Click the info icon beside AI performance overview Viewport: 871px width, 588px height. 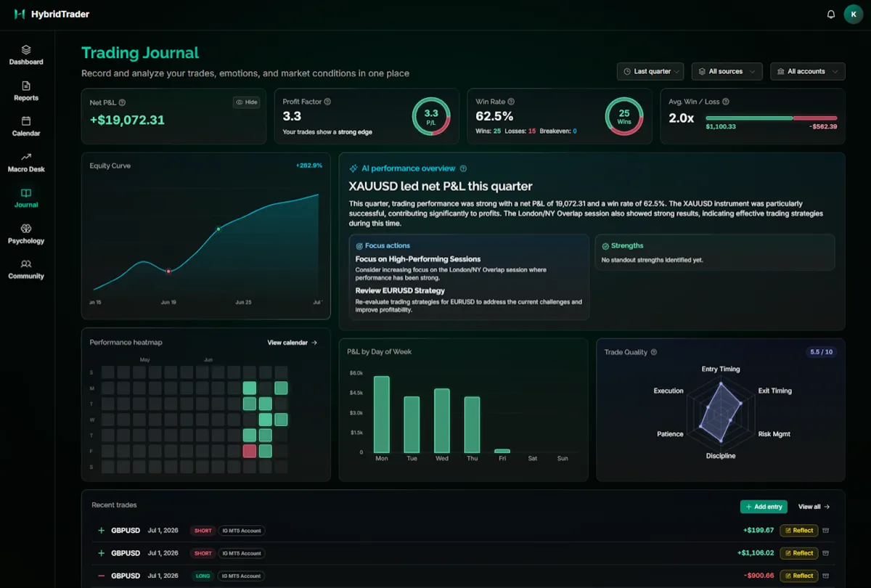463,168
